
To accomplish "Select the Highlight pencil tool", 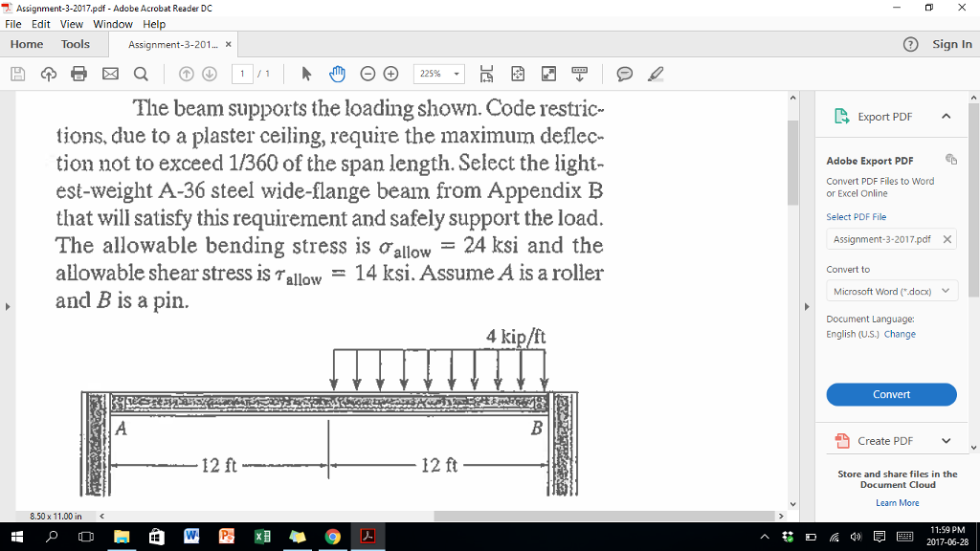I will pyautogui.click(x=655, y=73).
